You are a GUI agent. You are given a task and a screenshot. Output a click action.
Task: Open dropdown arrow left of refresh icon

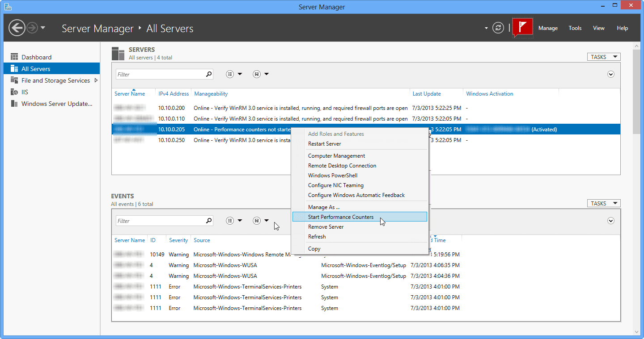(x=486, y=28)
